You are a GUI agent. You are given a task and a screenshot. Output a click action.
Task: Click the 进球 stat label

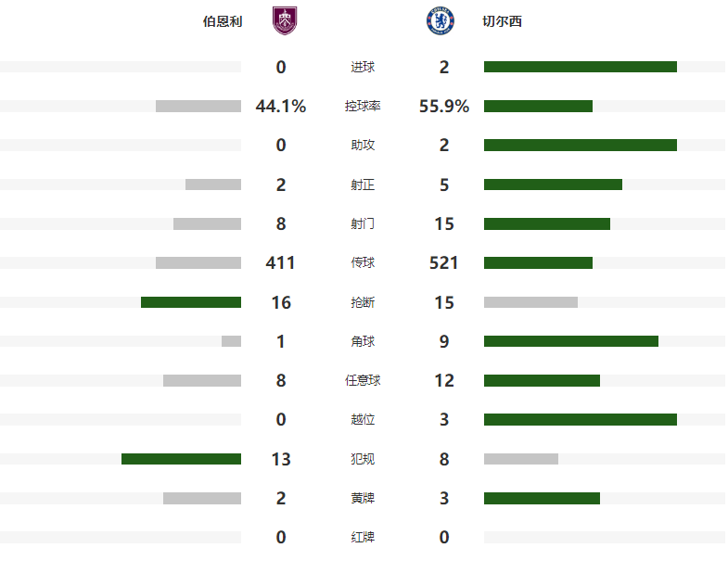click(363, 67)
